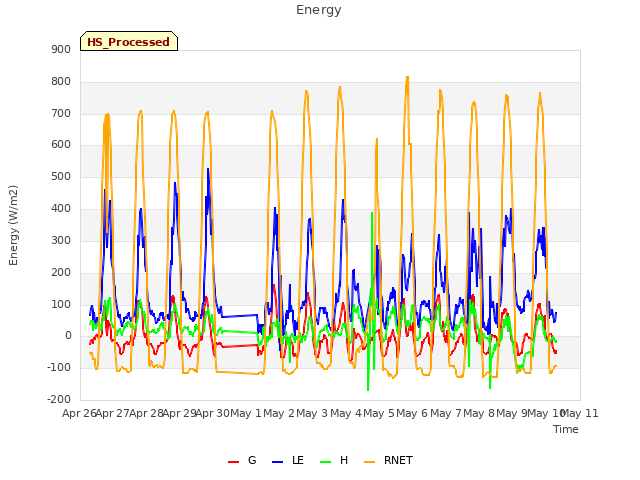Click the May 8 x-axis date label
The image size is (640, 480).
click(479, 413)
